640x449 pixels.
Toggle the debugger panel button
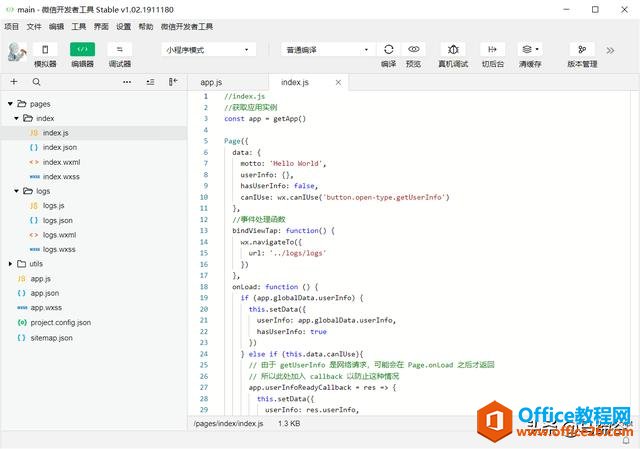pyautogui.click(x=120, y=49)
